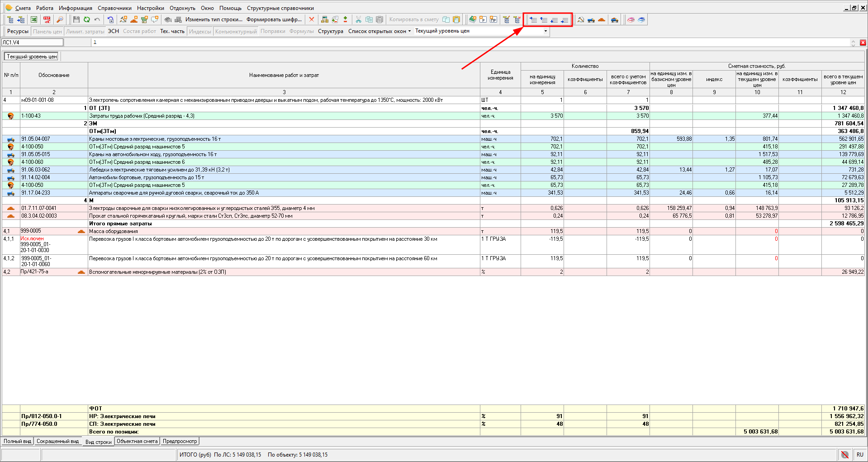Switch to the Объектная смета tab
Viewport: 868px width, 462px height.
[x=137, y=441]
